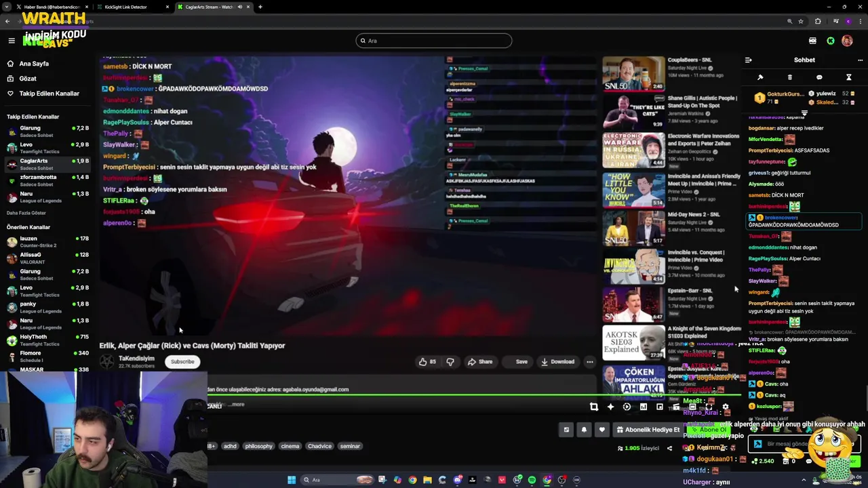The width and height of the screenshot is (868, 488).
Task: Select the Chadvice stream tag
Action: pos(319,446)
